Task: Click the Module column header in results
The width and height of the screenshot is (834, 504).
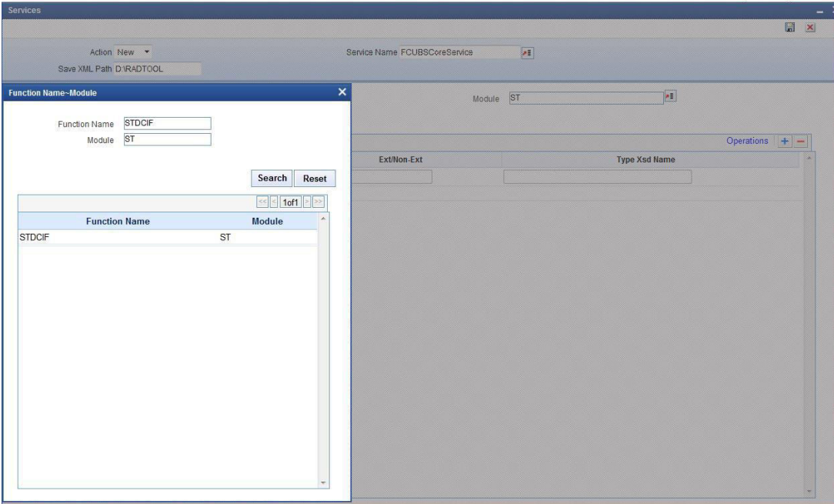Action: [x=267, y=222]
